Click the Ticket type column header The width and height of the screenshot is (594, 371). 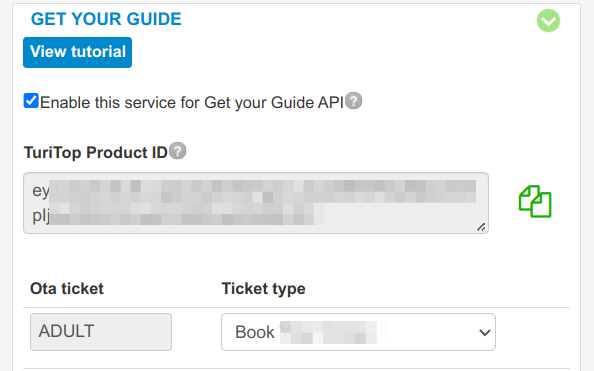pyautogui.click(x=263, y=289)
